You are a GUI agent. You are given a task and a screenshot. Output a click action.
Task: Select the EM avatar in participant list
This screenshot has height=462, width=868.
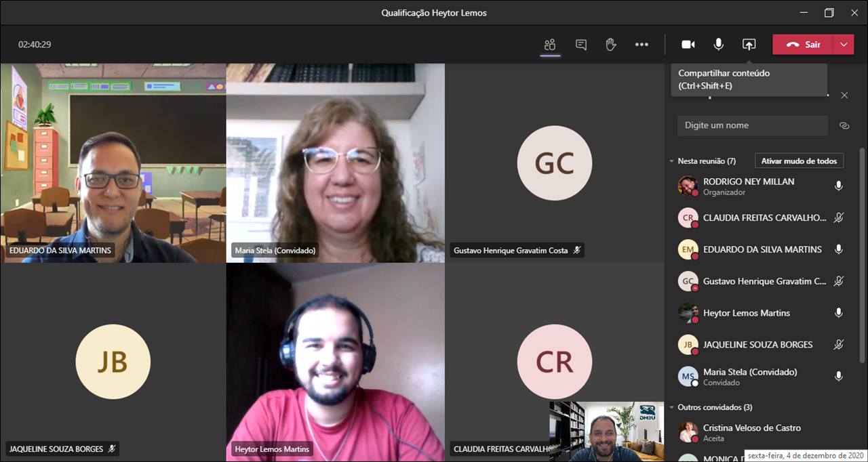point(688,249)
